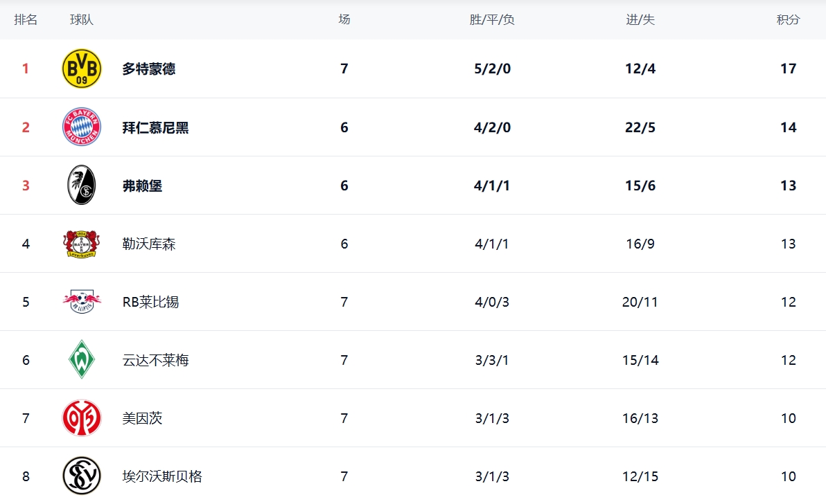Open team 多特蒙德
Image resolution: width=826 pixels, height=504 pixels.
148,69
